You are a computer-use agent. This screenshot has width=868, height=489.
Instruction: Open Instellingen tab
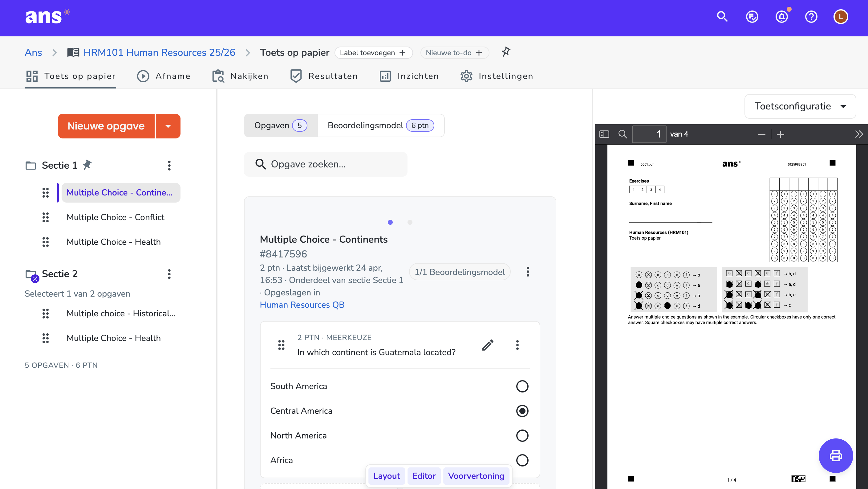497,76
